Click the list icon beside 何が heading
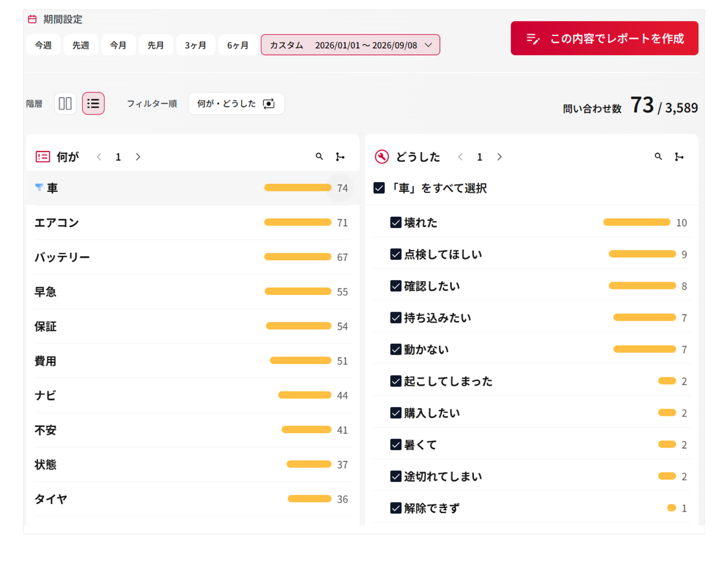The height and width of the screenshot is (563, 728). 43,157
